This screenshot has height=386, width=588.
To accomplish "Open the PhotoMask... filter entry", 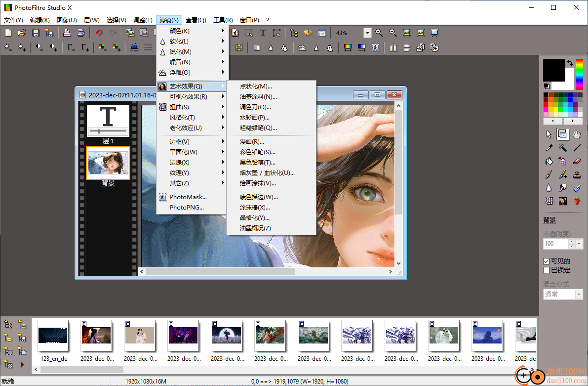I will tap(192, 197).
